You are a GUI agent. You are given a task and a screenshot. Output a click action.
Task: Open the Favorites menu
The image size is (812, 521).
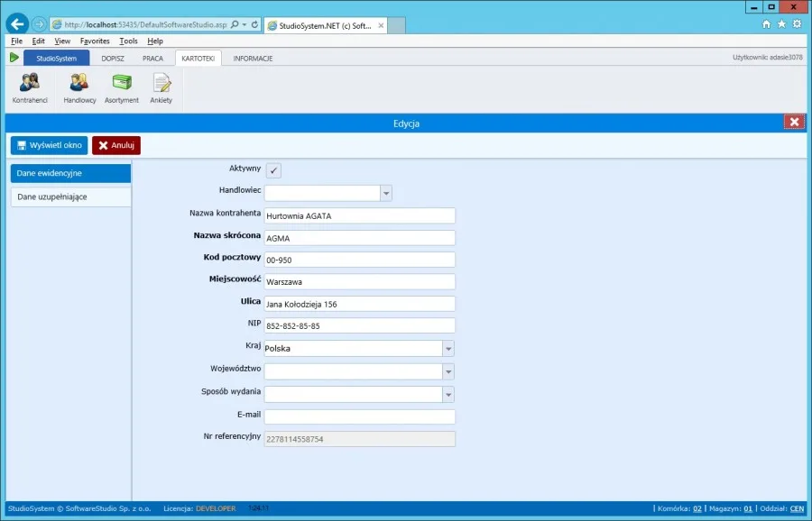point(95,41)
